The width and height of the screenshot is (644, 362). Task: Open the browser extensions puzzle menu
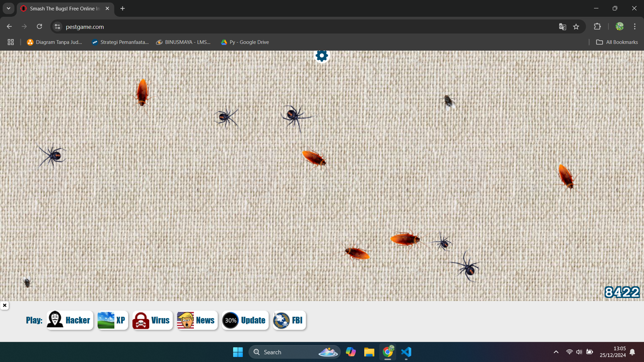pos(597,26)
